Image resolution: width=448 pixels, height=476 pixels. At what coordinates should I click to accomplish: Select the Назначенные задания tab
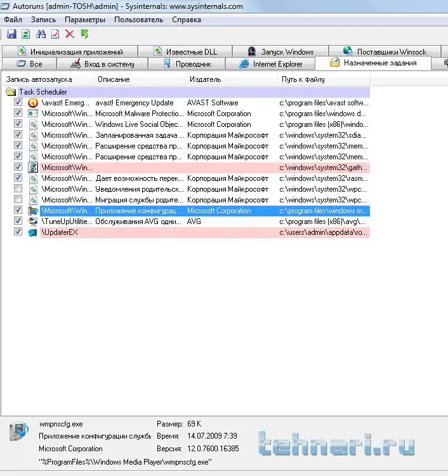373,63
